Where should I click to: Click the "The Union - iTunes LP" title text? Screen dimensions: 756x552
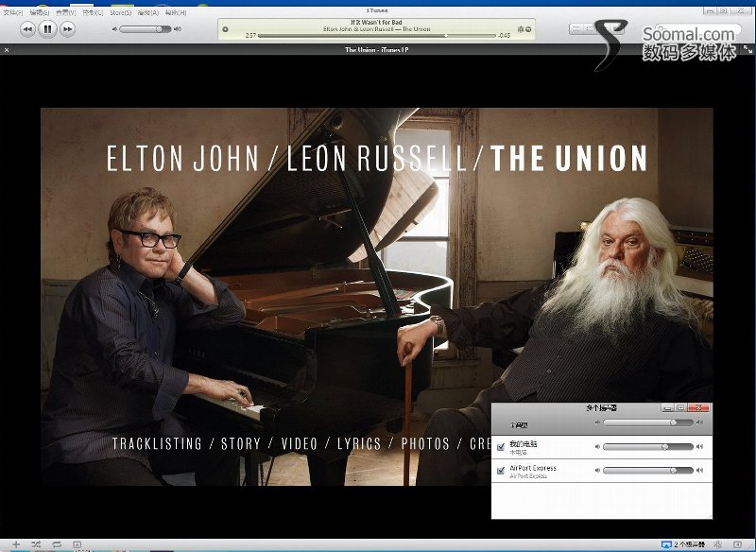pos(376,50)
